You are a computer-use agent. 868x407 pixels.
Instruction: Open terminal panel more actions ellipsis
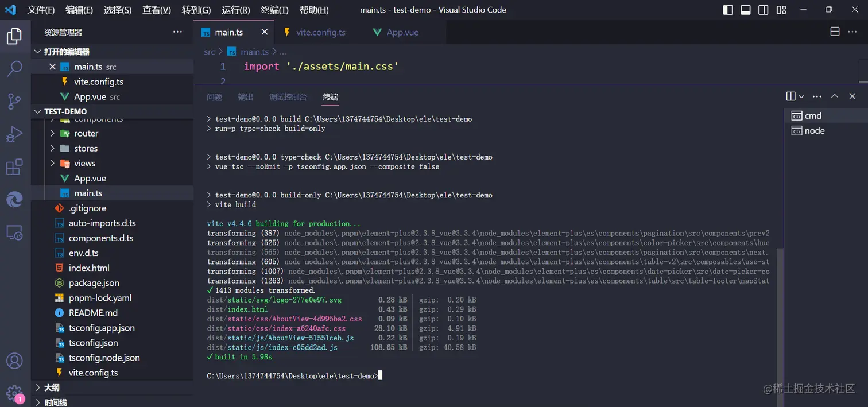817,96
